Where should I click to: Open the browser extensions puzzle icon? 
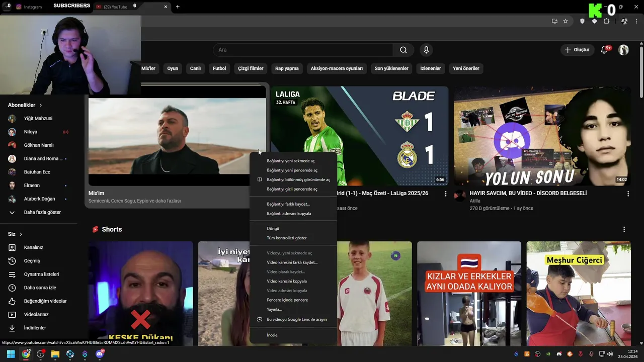coord(606,21)
